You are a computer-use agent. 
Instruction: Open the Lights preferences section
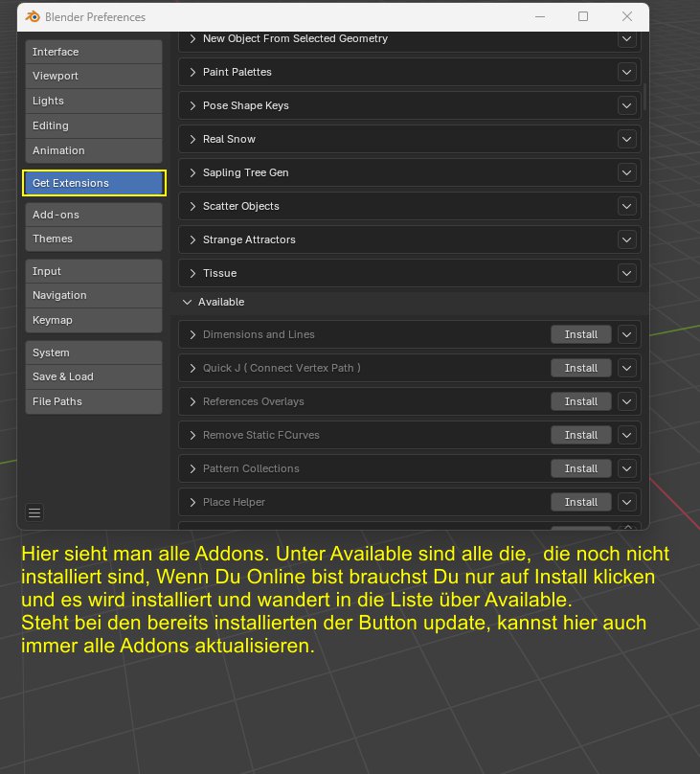[94, 101]
